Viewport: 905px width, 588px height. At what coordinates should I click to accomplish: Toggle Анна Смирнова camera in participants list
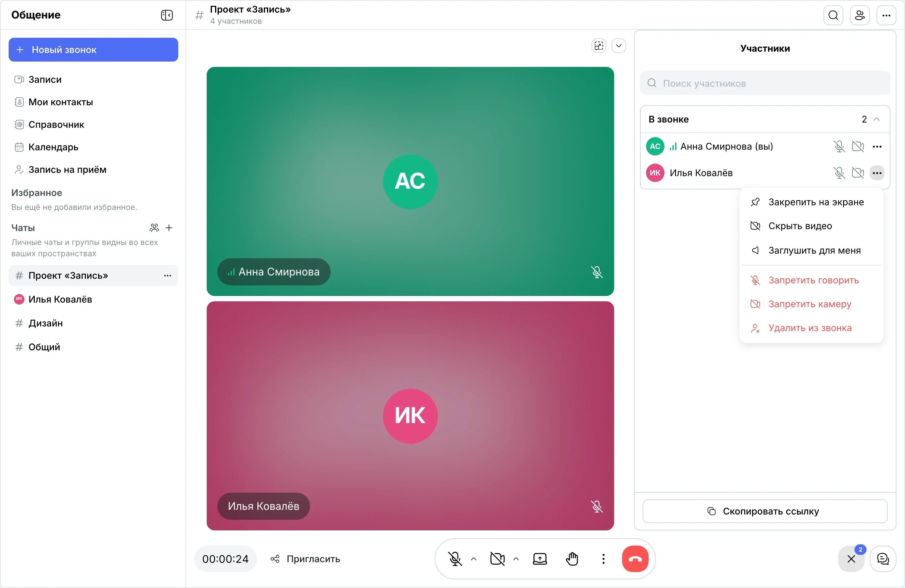[858, 146]
